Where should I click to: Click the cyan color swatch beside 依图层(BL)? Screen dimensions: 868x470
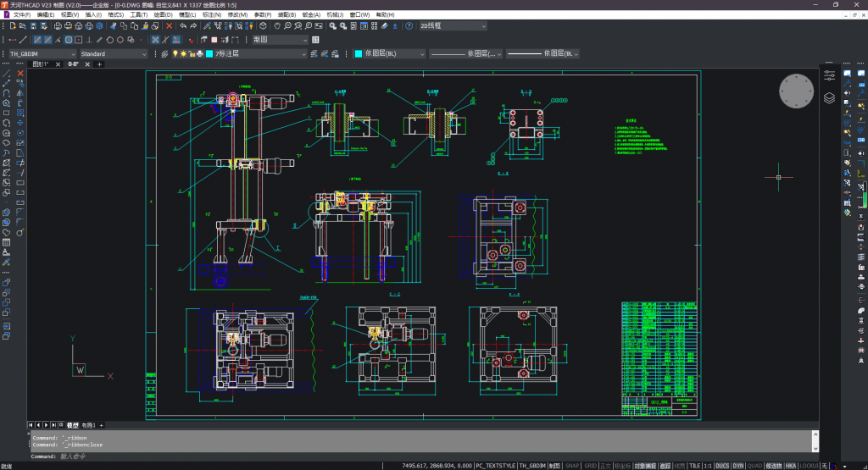click(x=358, y=54)
